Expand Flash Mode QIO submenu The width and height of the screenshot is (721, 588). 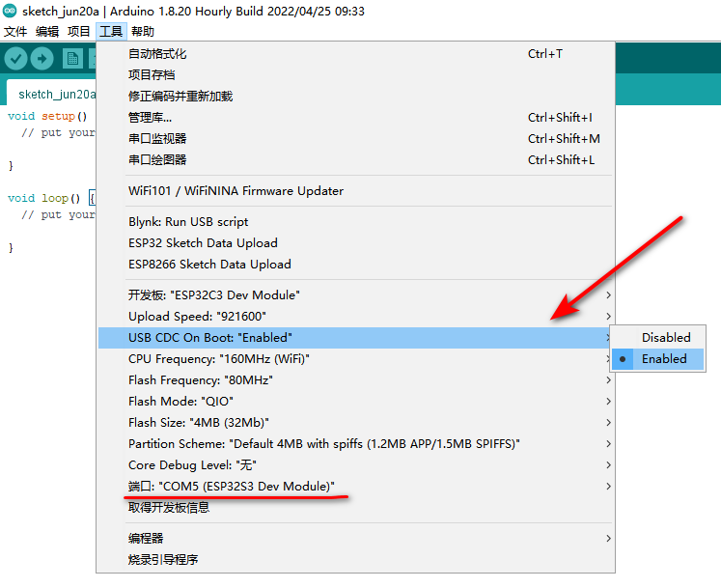(x=356, y=402)
